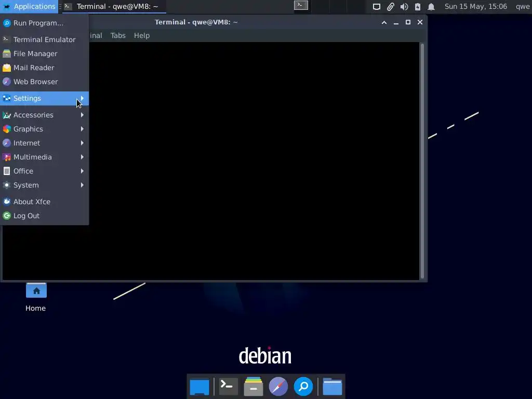Launch web browser compass icon in dock
The image size is (532, 399).
pos(278,387)
